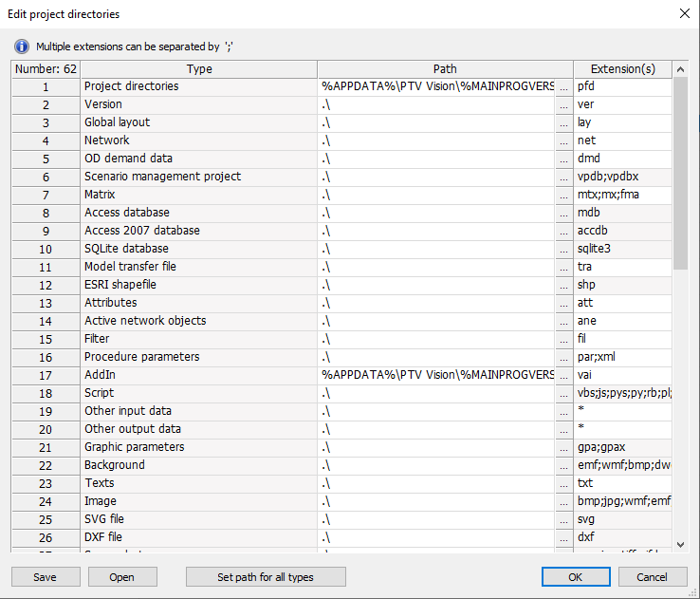Edit the 'sqlite3' extension cell
700x599 pixels.
[x=623, y=249]
